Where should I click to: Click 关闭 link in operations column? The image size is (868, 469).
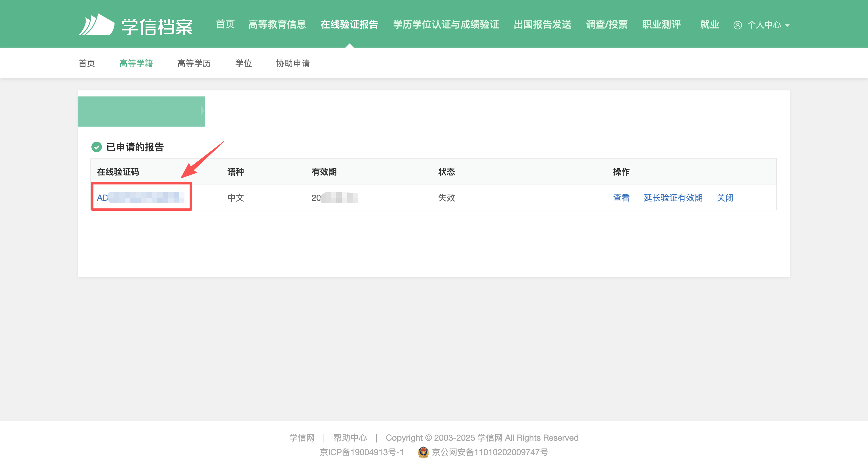[725, 198]
